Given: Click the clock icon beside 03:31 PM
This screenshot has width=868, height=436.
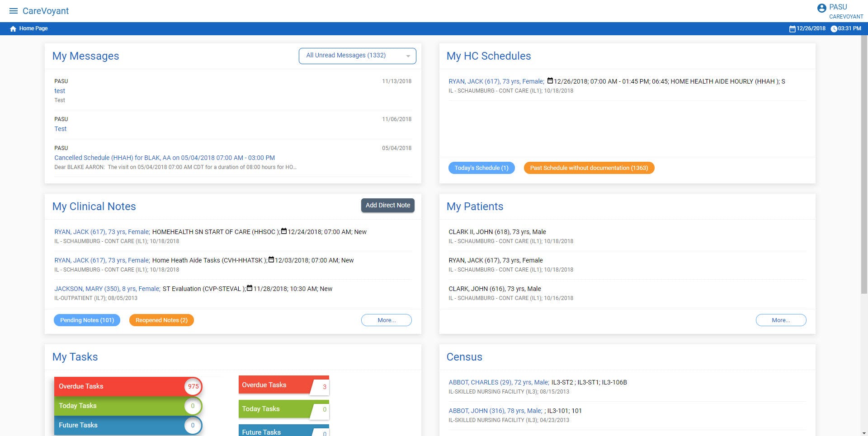Looking at the screenshot, I should [x=834, y=29].
